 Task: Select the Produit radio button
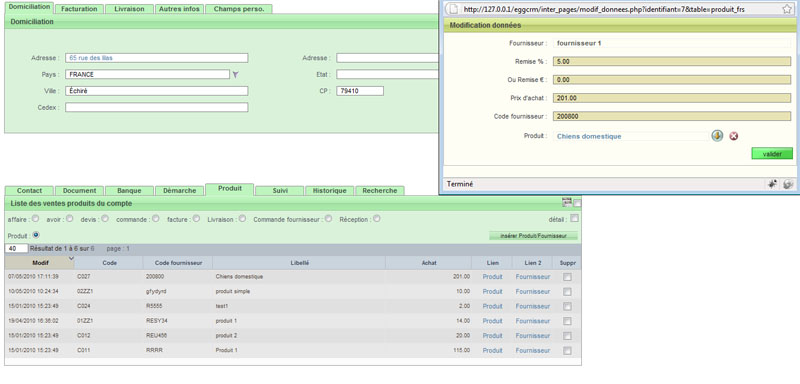(x=36, y=235)
